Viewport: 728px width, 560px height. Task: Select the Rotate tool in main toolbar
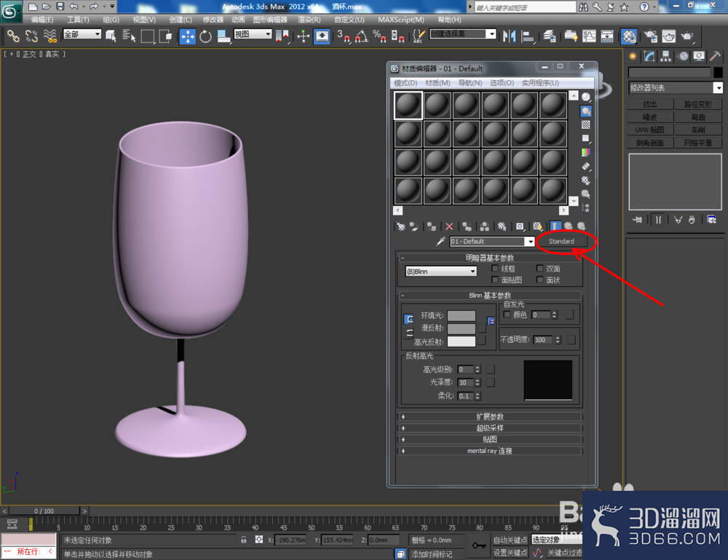[x=205, y=36]
